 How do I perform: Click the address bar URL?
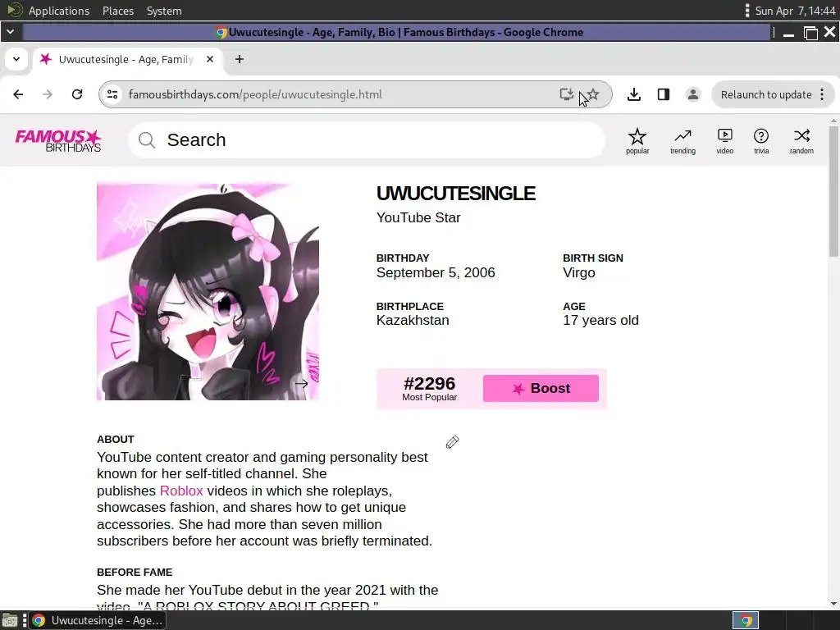click(x=255, y=95)
